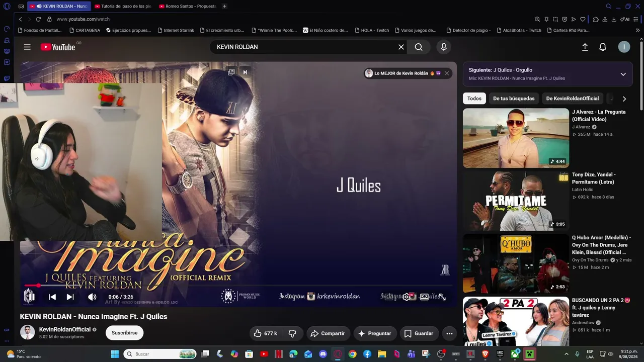
Task: Open BUSCANDO UN 2 PA 2 video title
Action: pos(601,308)
